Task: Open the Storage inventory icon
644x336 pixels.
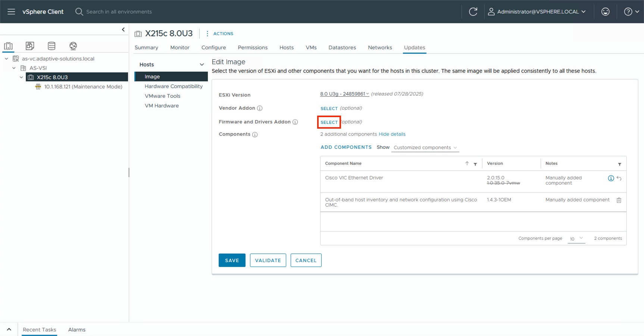Action: tap(51, 45)
